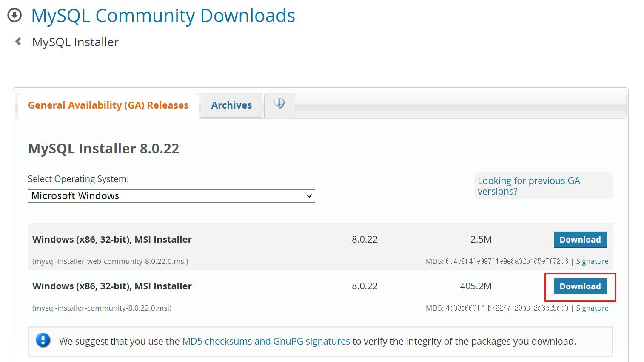Download the 2.5M web community installer
Screen dimensions: 644x362
[x=580, y=239]
